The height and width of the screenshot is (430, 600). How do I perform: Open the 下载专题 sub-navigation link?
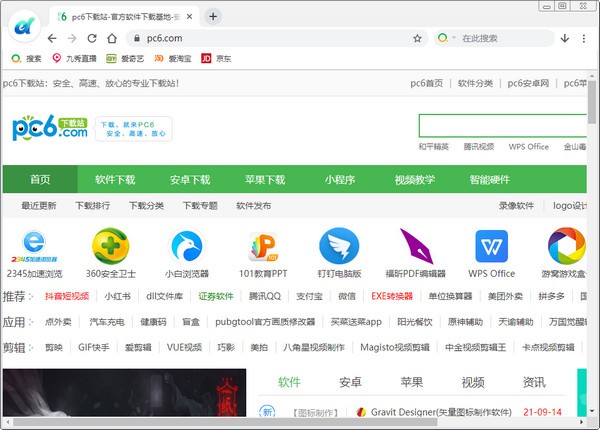200,206
